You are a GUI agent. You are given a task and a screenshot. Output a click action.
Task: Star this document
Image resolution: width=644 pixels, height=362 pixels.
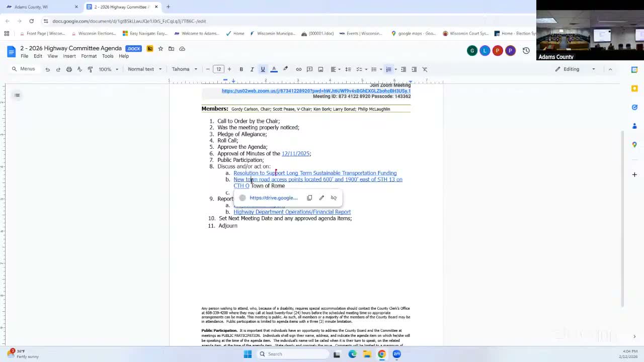pos(160,49)
